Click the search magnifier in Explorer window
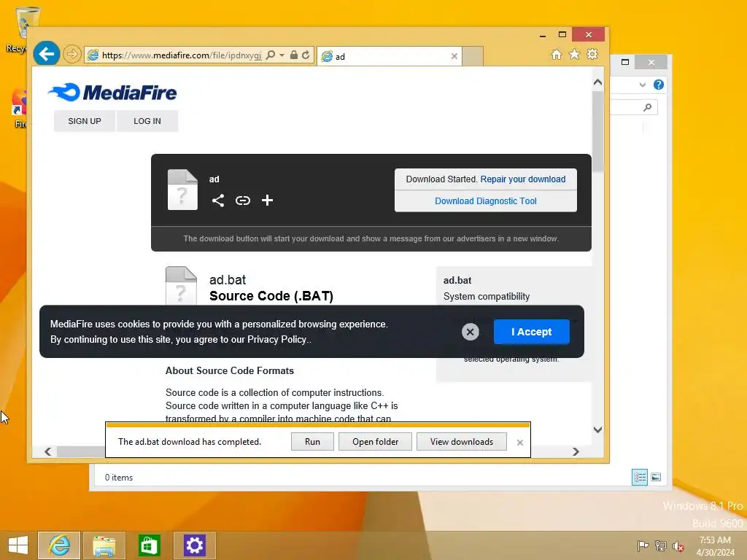The image size is (747, 560). (x=647, y=107)
